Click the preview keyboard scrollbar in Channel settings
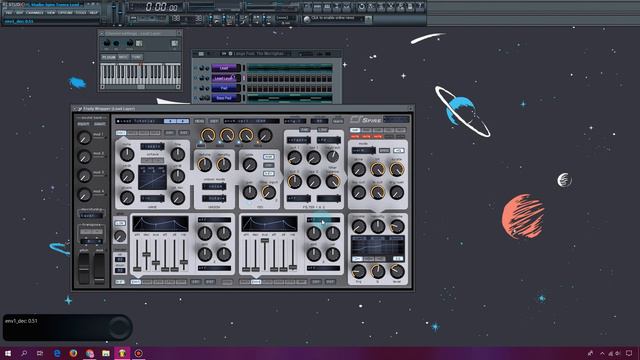Viewport: 640px width, 360px height. (x=140, y=87)
